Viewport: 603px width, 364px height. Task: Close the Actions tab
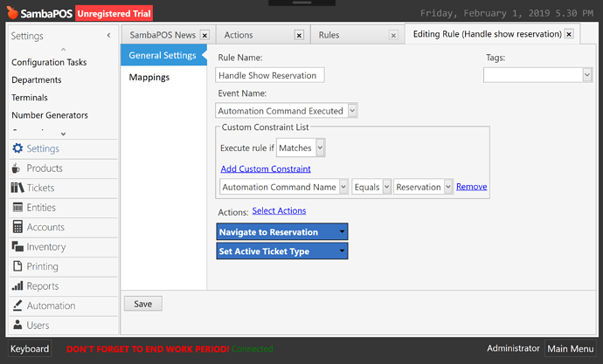(x=299, y=35)
